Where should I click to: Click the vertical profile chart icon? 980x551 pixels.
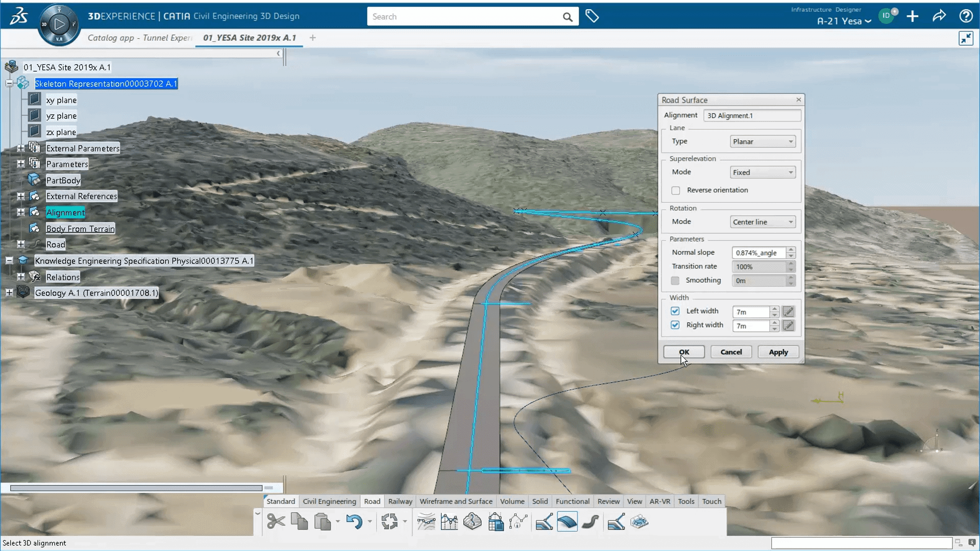[449, 522]
